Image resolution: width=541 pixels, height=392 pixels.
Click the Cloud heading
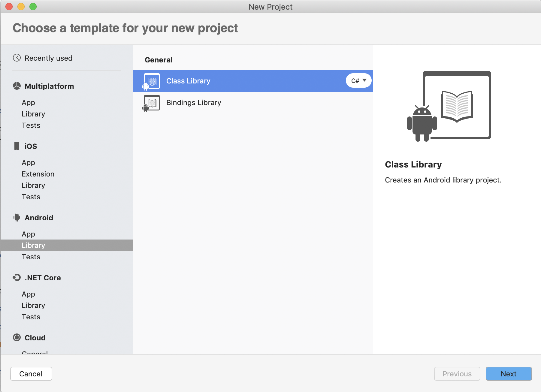[x=35, y=338]
